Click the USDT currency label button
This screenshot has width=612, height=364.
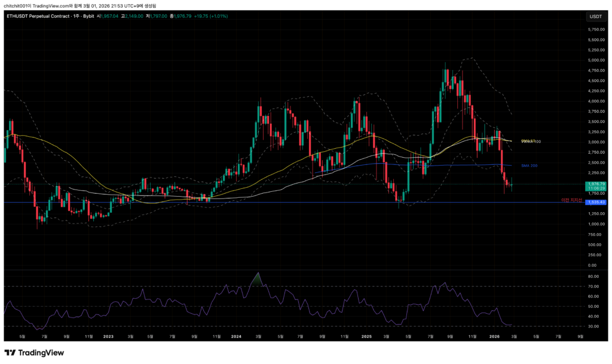coord(595,16)
